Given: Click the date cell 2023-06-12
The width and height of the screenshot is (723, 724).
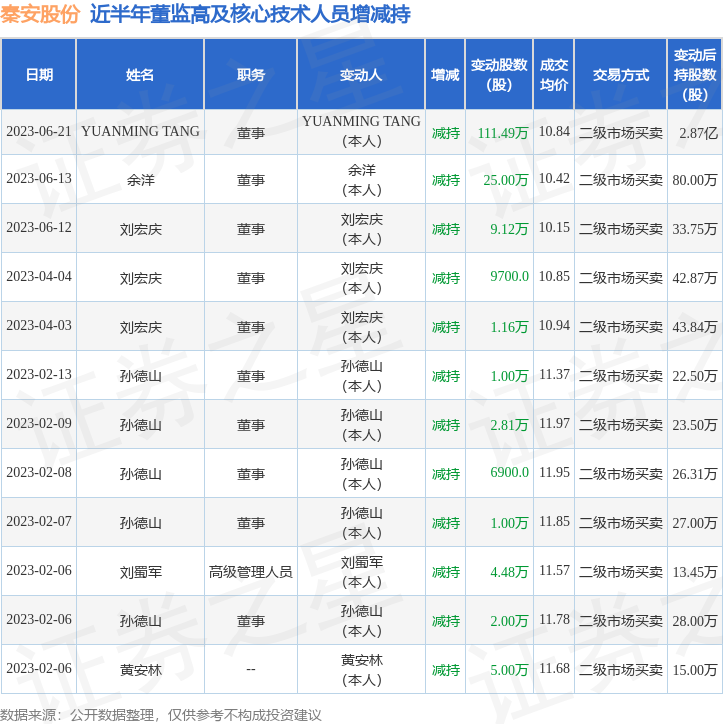Looking at the screenshot, I should click(x=39, y=228).
